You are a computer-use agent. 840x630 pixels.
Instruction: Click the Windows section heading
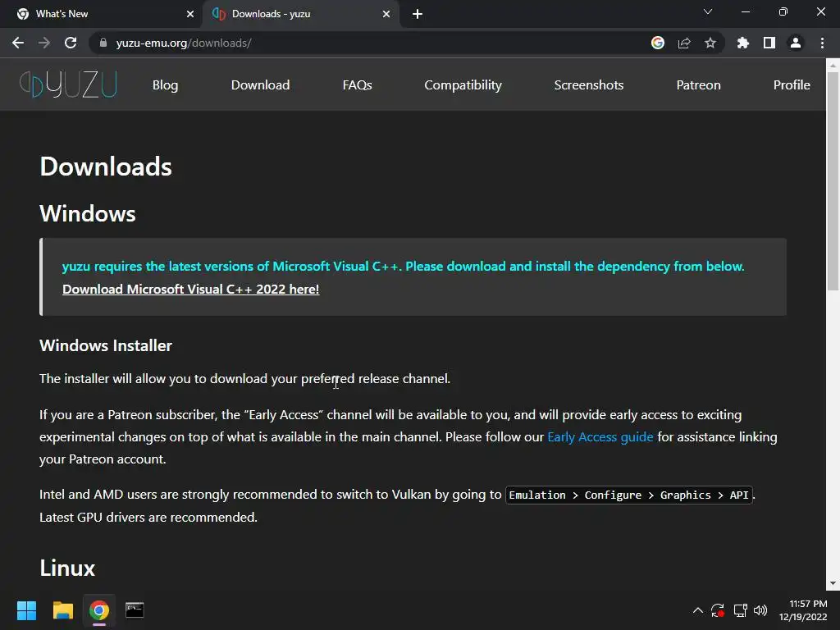pos(87,214)
